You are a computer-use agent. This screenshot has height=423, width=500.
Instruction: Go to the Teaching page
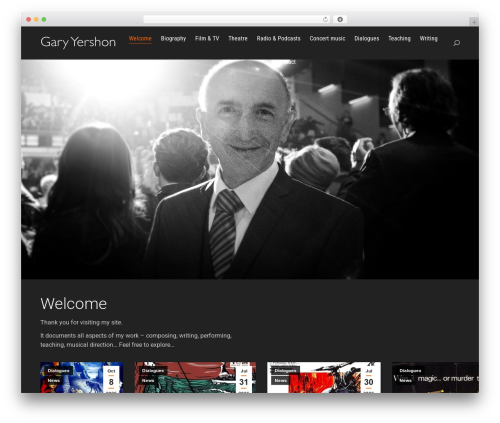[399, 39]
